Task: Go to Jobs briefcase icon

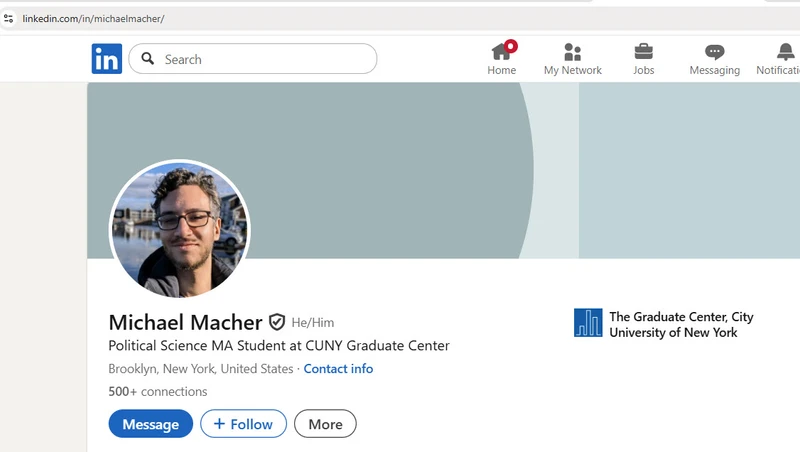Action: (644, 52)
